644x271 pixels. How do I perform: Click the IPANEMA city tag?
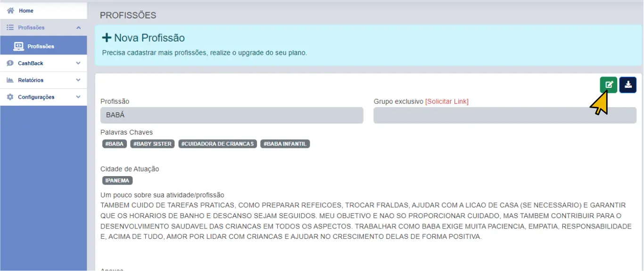(118, 180)
